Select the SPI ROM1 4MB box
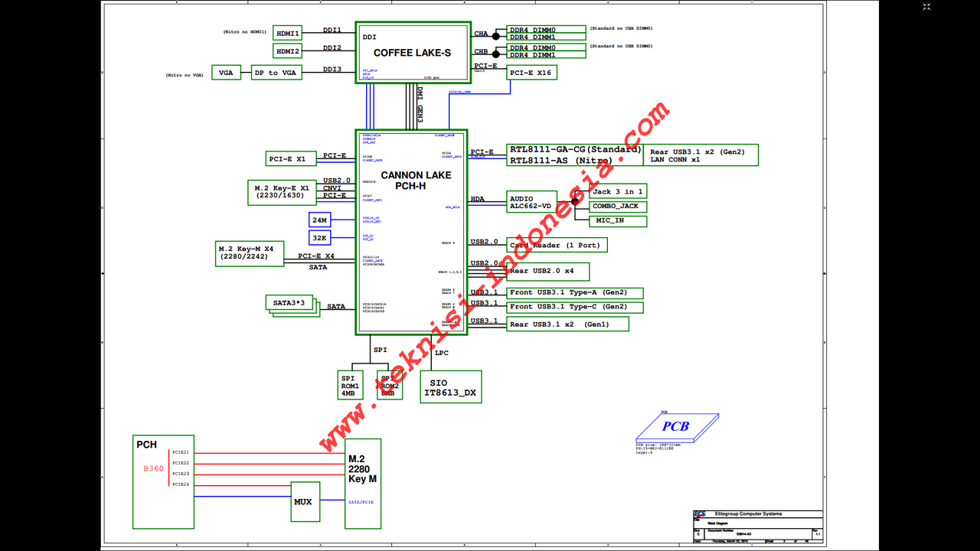The width and height of the screenshot is (980, 551). click(x=350, y=386)
